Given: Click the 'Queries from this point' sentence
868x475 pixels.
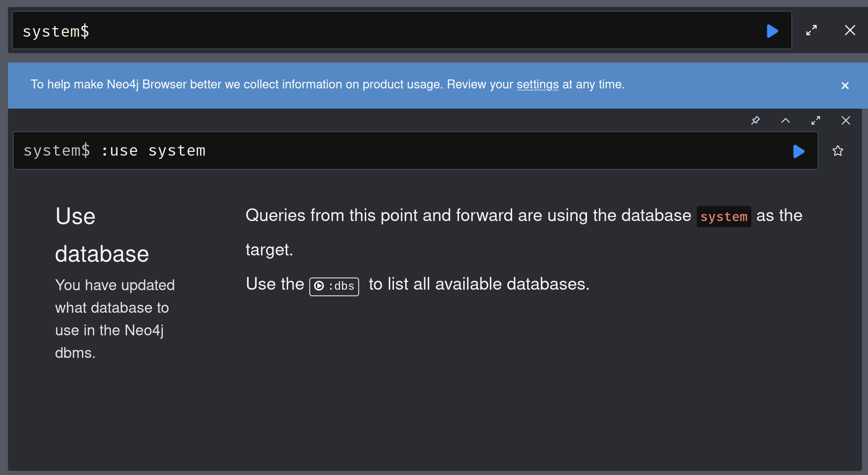Looking at the screenshot, I should pyautogui.click(x=468, y=216).
